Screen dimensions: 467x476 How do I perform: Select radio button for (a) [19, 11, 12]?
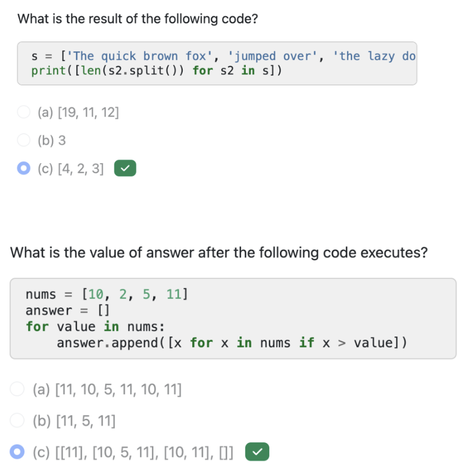coord(24,112)
